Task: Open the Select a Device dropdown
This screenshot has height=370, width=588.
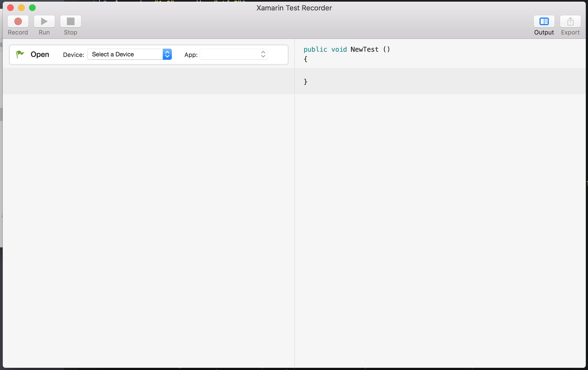Action: (130, 54)
